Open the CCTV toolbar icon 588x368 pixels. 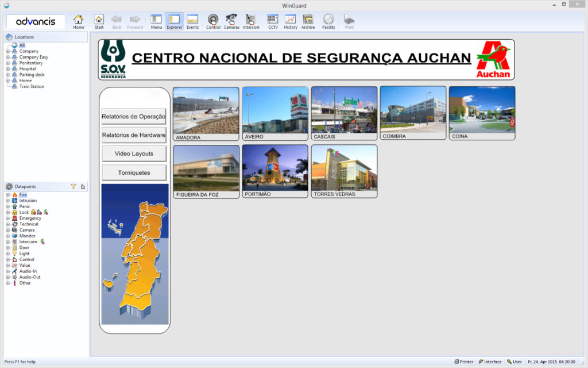(x=273, y=21)
